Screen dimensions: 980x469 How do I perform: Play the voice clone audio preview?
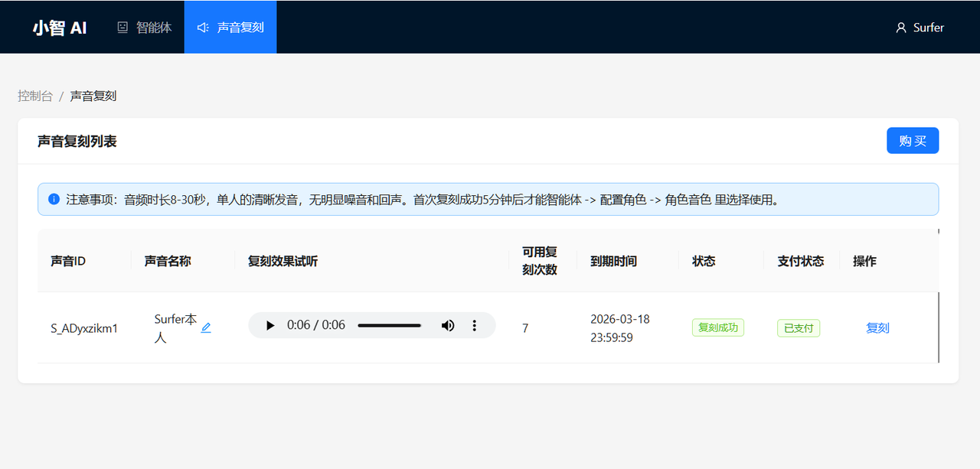pyautogui.click(x=270, y=326)
